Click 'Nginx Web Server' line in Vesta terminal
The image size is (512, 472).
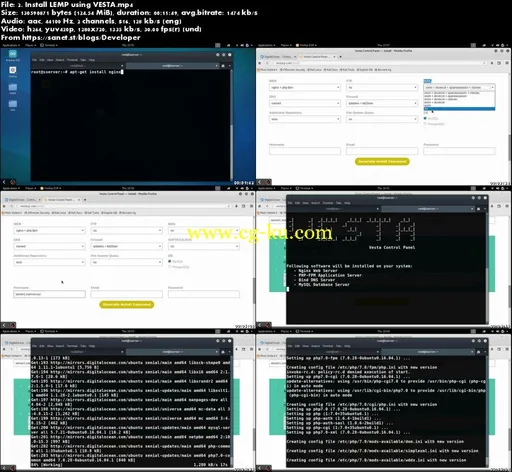point(318,271)
